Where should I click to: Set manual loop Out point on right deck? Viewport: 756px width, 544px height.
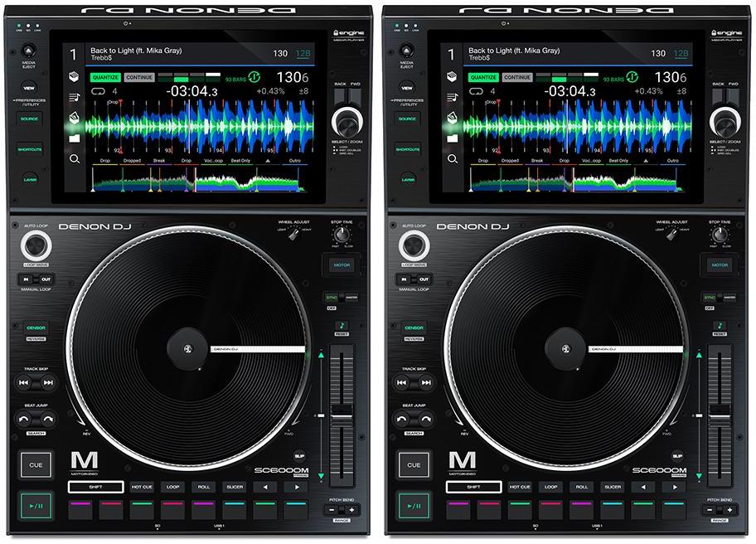tap(424, 279)
